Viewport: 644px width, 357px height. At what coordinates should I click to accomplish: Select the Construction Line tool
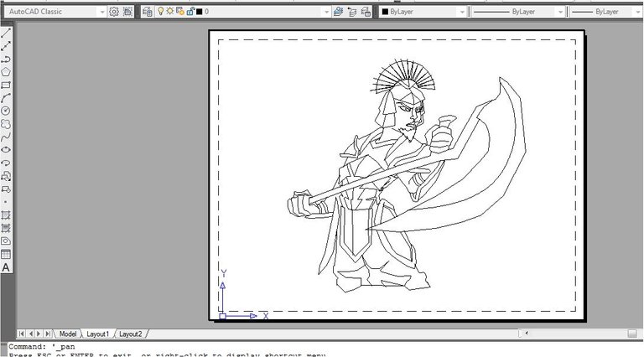pos(6,46)
